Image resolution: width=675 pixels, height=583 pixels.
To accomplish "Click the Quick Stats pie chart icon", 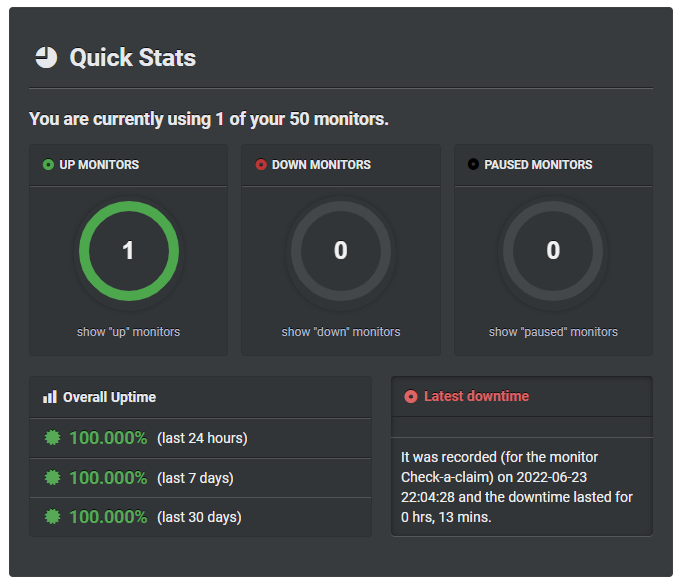I will tap(46, 57).
